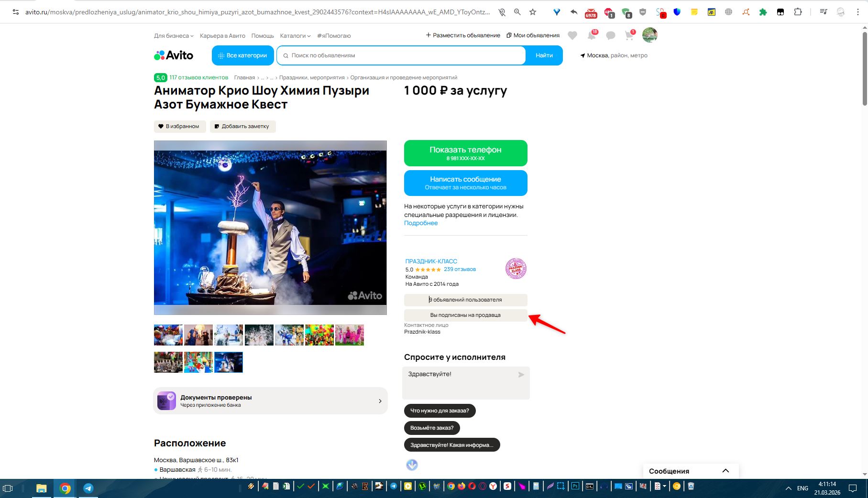Open messages chat bubble icon
Viewport: 868px width, 498px height.
[x=610, y=35]
